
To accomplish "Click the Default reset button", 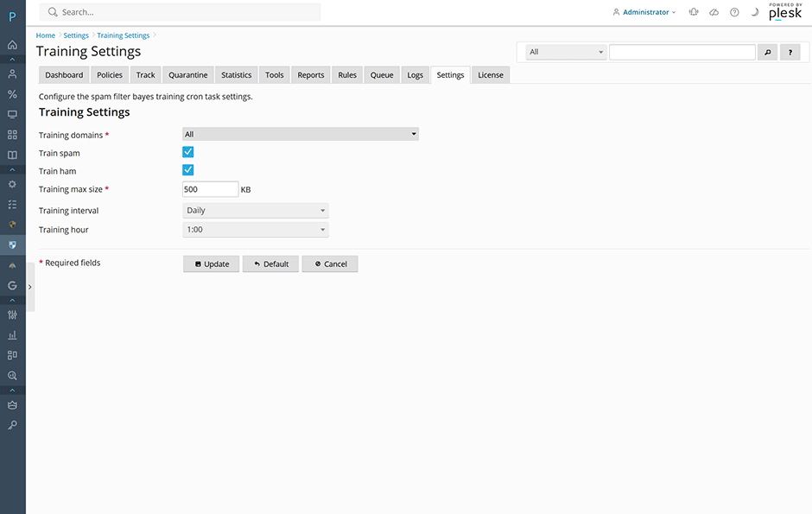I will coord(270,264).
